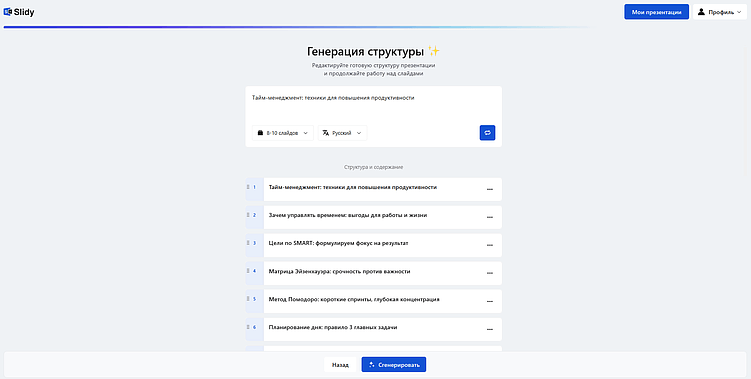Open the Русский language dropdown
The image size is (751, 379).
point(342,133)
